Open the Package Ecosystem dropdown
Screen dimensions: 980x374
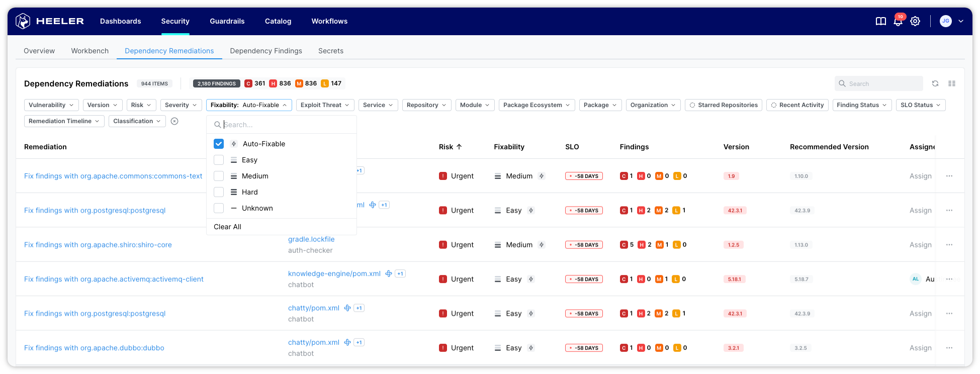pos(537,105)
